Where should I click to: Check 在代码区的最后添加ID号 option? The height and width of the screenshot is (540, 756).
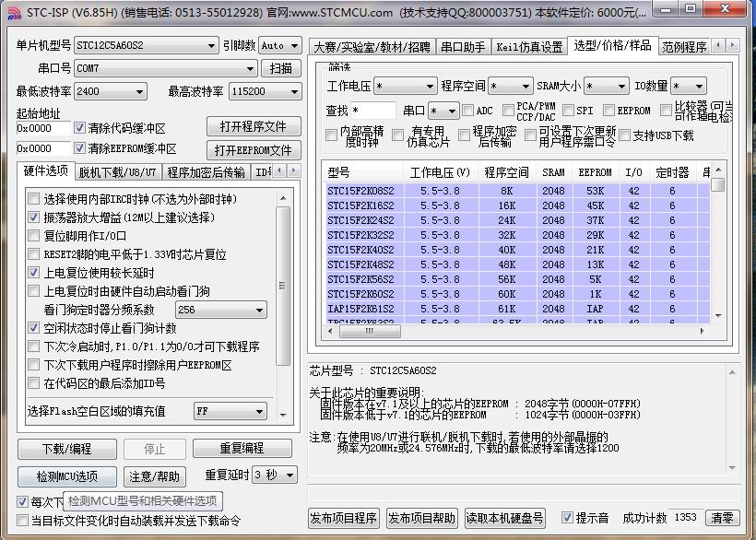(x=34, y=383)
